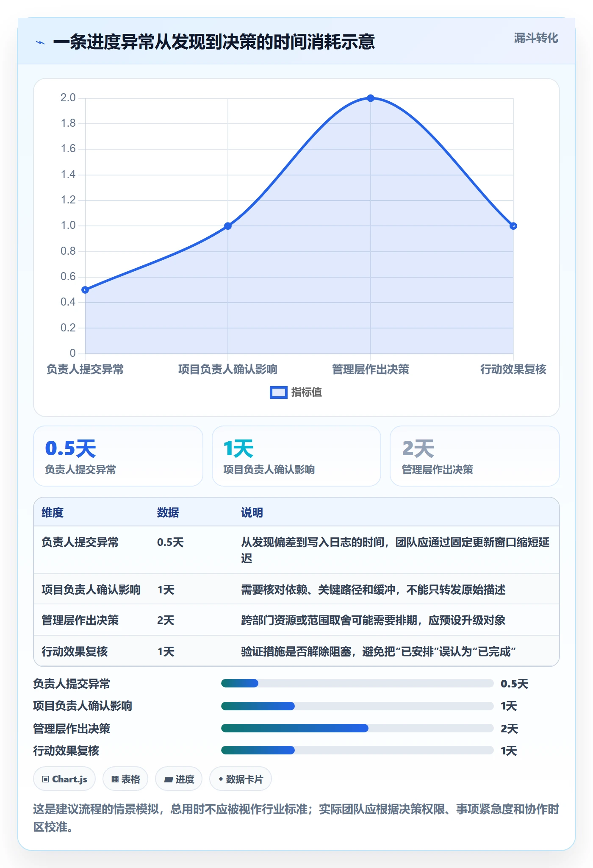The image size is (593, 868).
Task: Click the 1.4 tick on the y-axis
Action: 68,174
